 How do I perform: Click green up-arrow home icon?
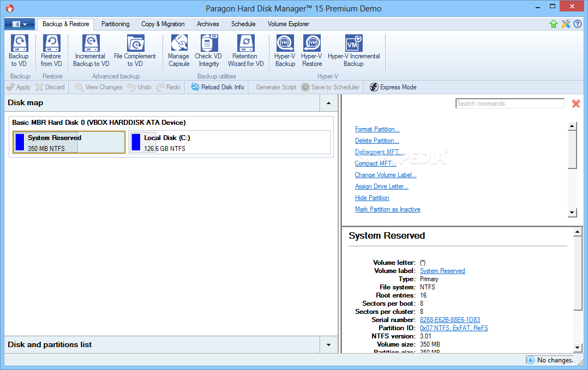(x=554, y=24)
